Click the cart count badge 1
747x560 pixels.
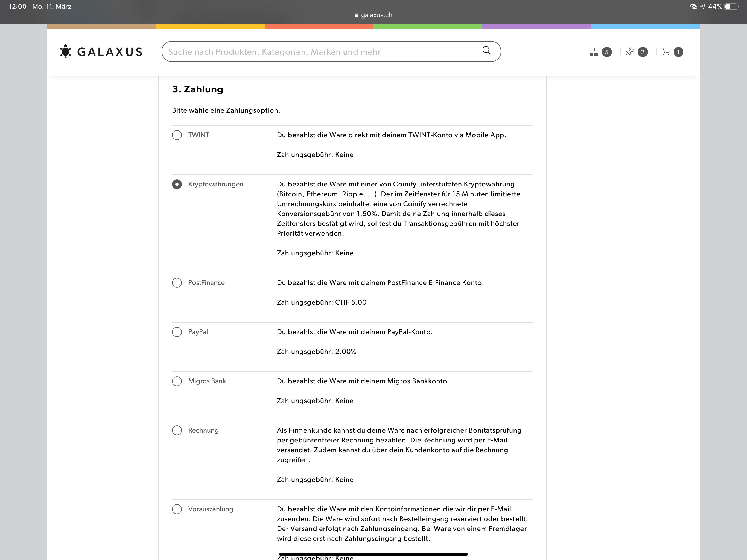click(678, 52)
